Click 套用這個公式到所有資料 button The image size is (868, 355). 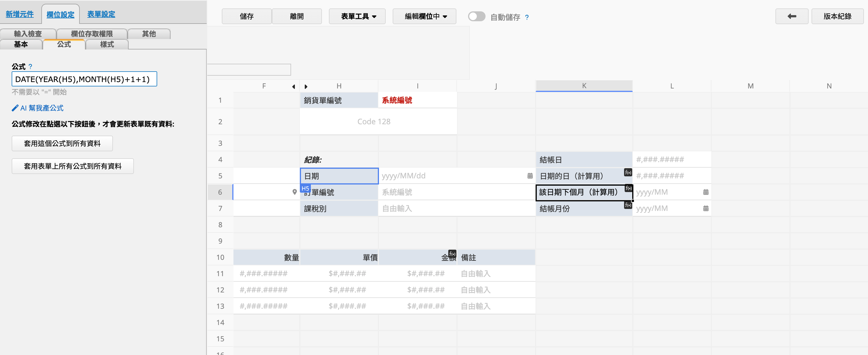[62, 143]
